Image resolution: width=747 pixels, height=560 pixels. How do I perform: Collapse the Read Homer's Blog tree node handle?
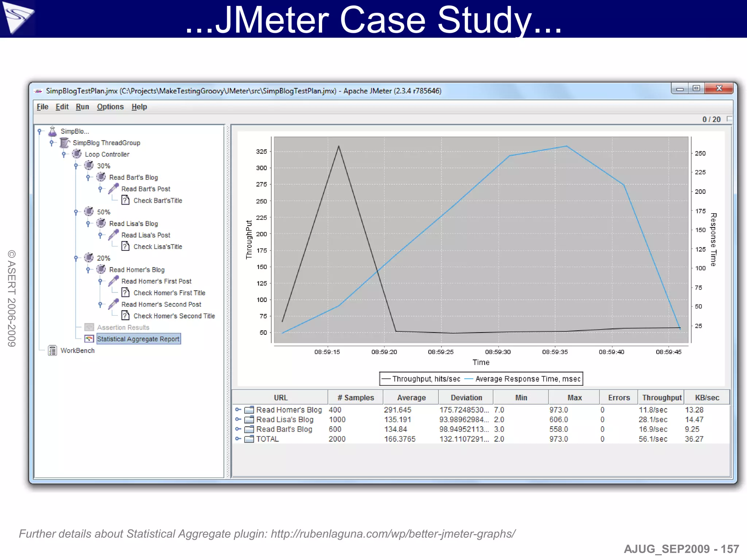tap(88, 270)
